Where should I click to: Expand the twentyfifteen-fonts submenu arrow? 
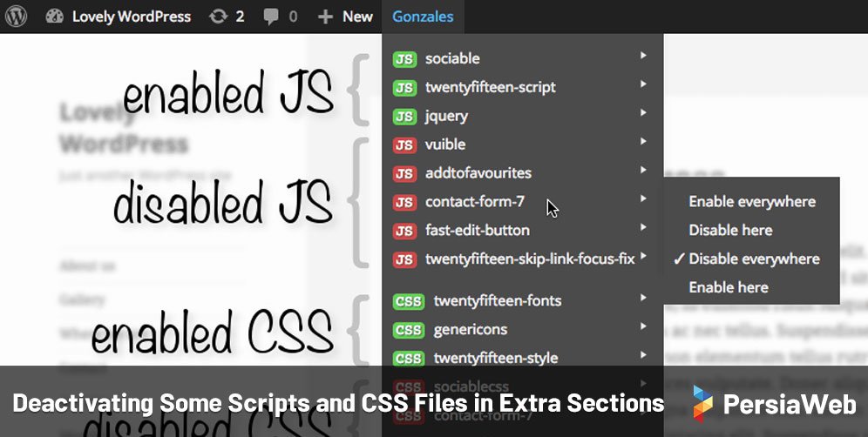tap(643, 298)
